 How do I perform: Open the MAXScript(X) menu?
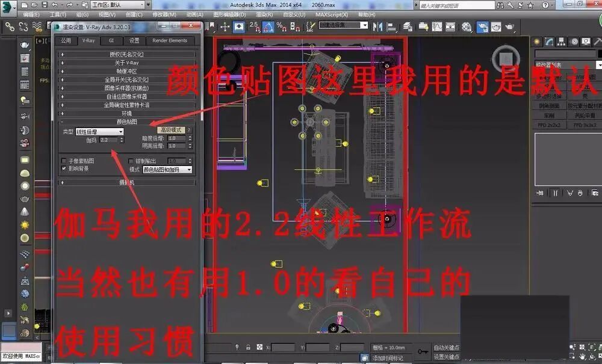coord(332,14)
